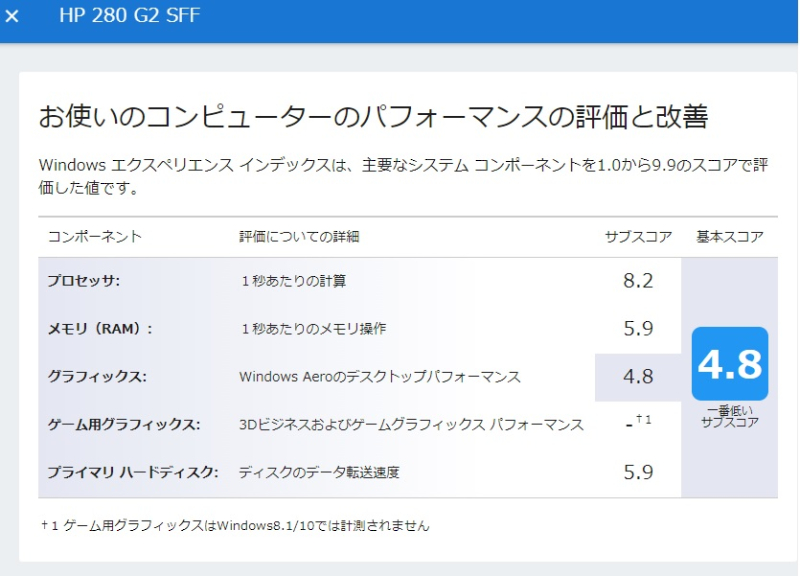This screenshot has height=576, width=800.
Task: Click 3Dビジネスおよびゲームグラフィックス パフォーマンス text
Action: [411, 424]
